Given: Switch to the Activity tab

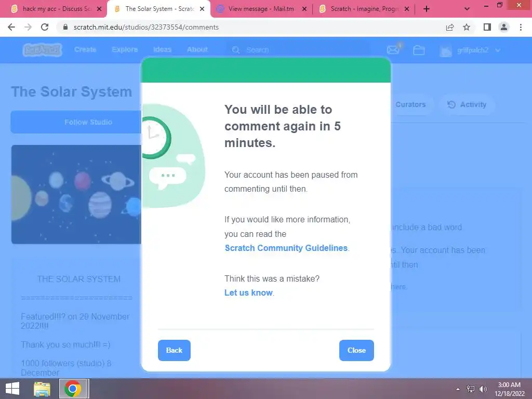Looking at the screenshot, I should 467,104.
